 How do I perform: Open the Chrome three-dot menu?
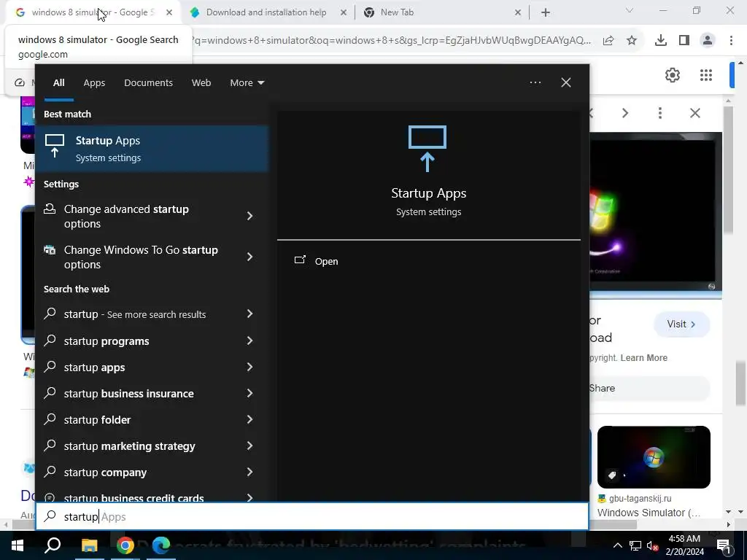pyautogui.click(x=731, y=41)
